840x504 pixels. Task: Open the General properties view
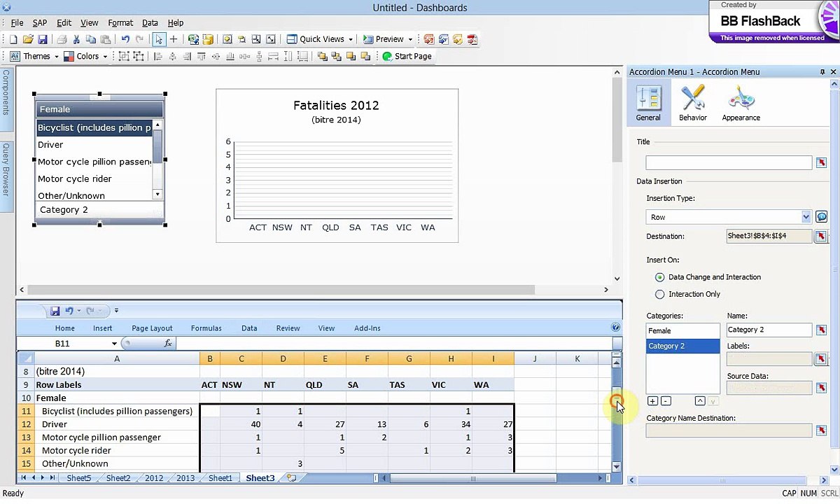click(x=648, y=103)
